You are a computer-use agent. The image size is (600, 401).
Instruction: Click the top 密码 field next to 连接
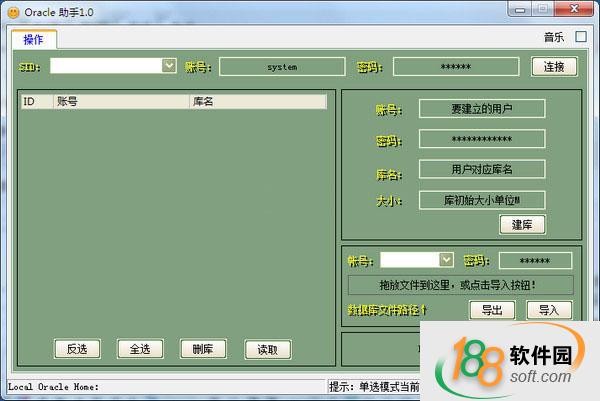point(455,67)
